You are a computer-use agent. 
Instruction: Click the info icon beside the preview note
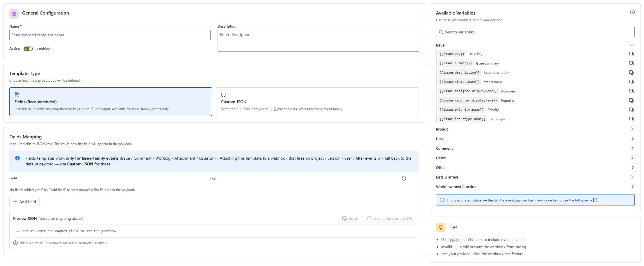coord(15,243)
